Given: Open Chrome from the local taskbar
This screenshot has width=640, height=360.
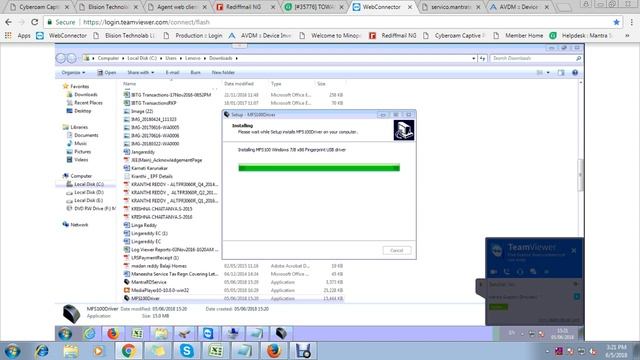Looking at the screenshot, I should [x=128, y=351].
